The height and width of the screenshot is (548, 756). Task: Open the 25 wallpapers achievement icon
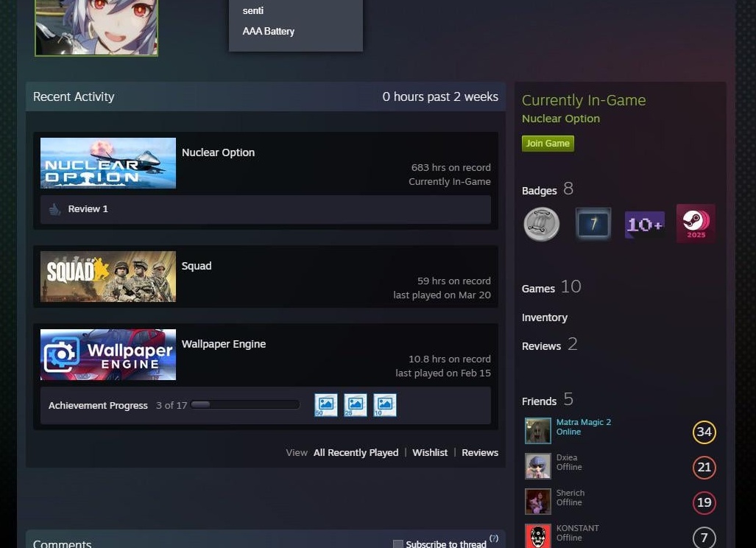click(x=356, y=405)
